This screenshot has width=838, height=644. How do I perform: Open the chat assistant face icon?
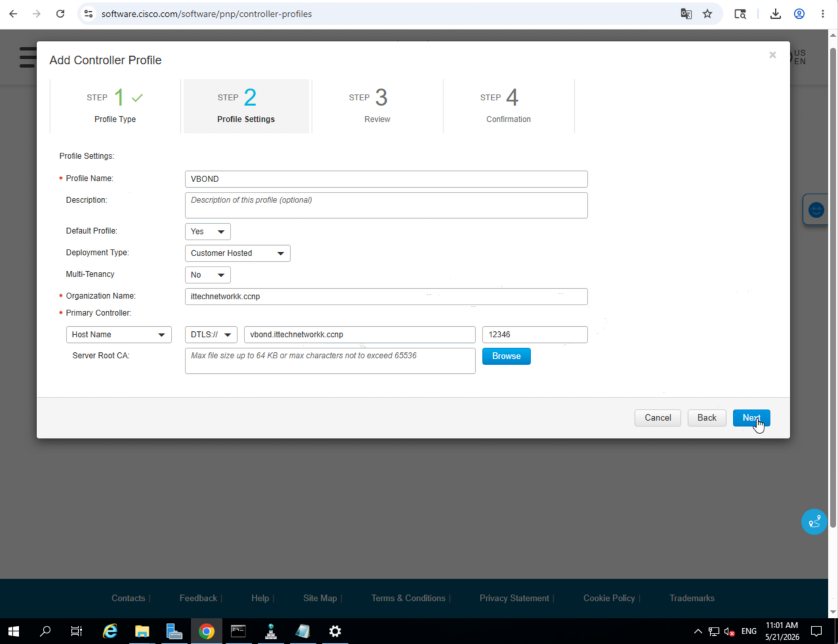[x=816, y=209]
